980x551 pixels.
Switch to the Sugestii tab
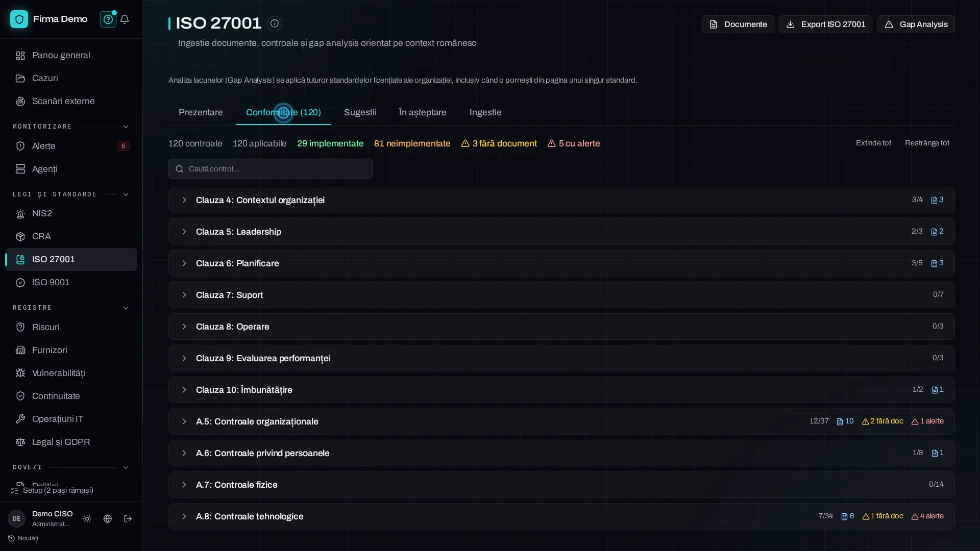(360, 112)
